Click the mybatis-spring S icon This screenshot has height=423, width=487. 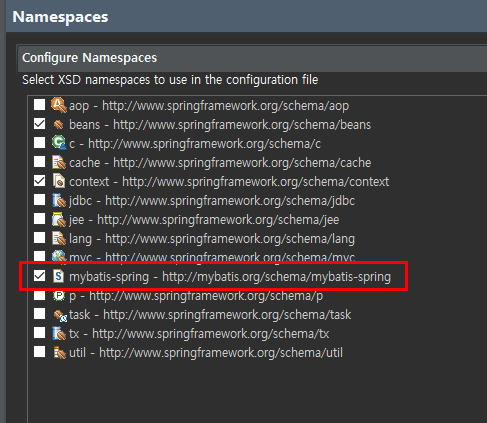pos(59,276)
